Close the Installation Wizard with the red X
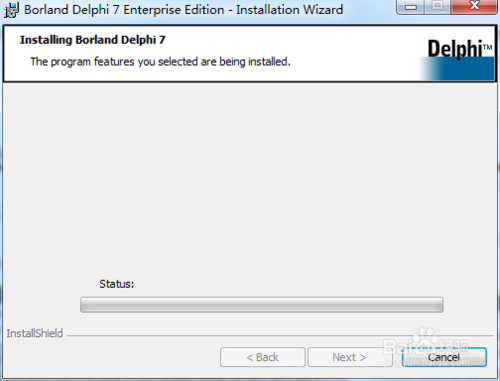The height and width of the screenshot is (381, 500). (474, 6)
